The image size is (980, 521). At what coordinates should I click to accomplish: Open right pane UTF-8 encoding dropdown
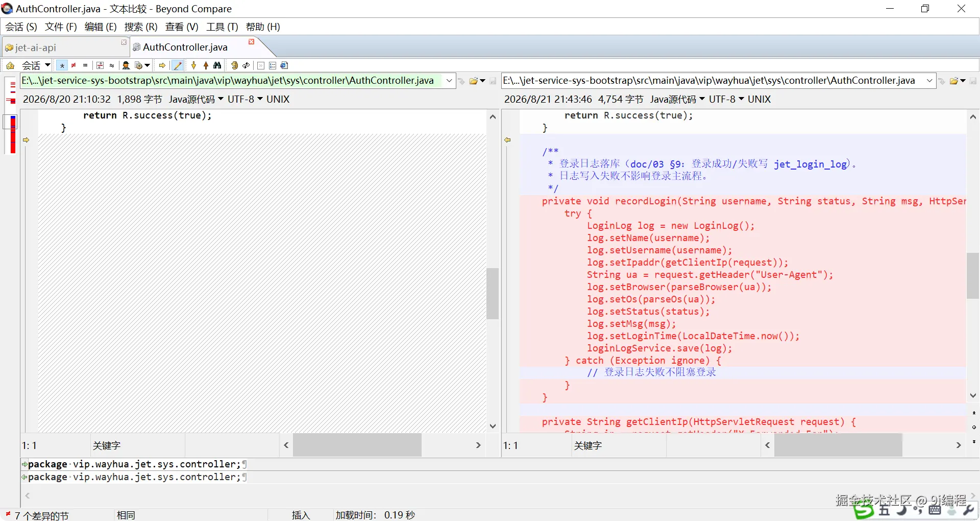[x=726, y=99]
